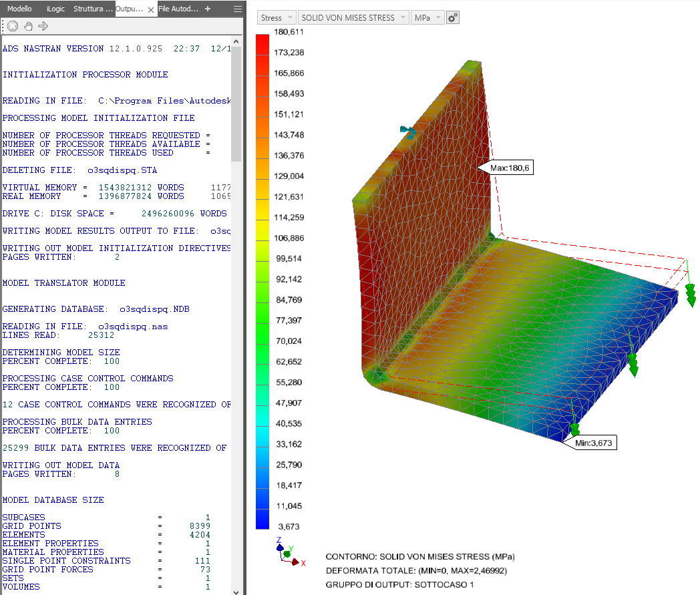Open the Stress category dropdown
The width and height of the screenshot is (700, 595).
(x=276, y=17)
